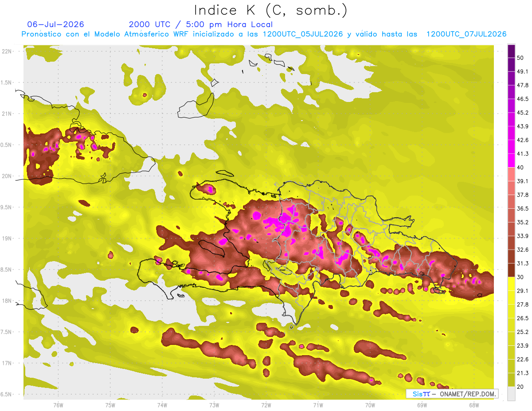This screenshot has height=411, width=532.
Task: Click legend value '22.6'
Action: [x=523, y=359]
